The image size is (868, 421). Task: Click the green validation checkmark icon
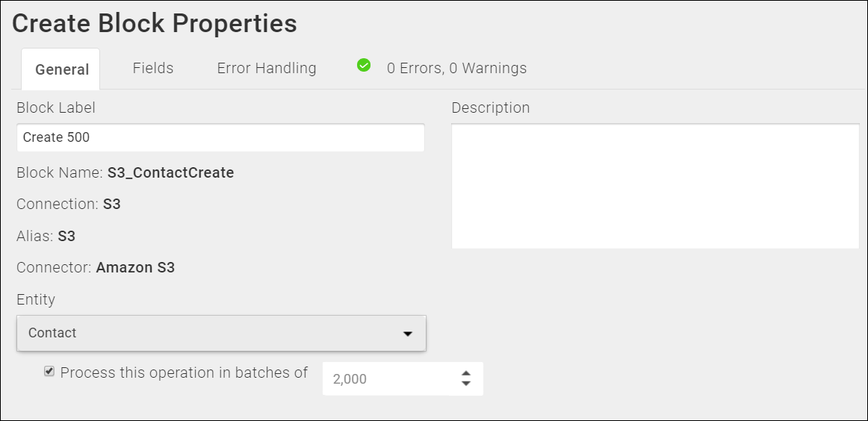click(364, 65)
